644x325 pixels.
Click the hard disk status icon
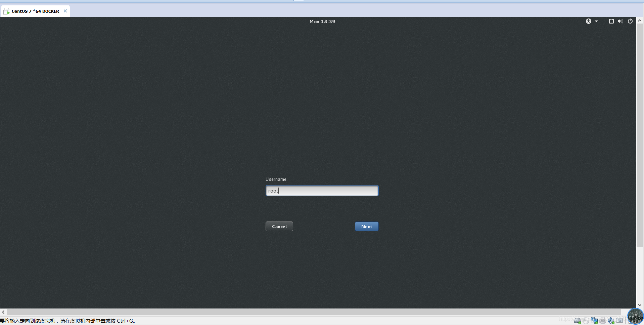578,321
